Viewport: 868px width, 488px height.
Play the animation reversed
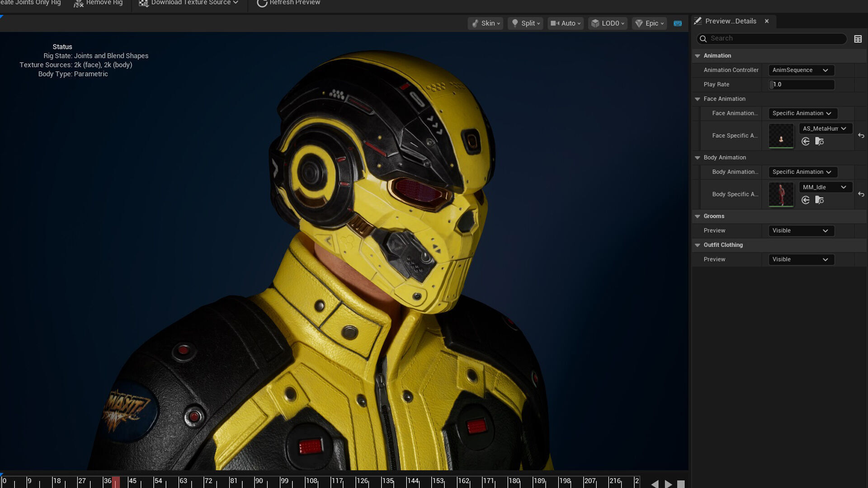(655, 484)
